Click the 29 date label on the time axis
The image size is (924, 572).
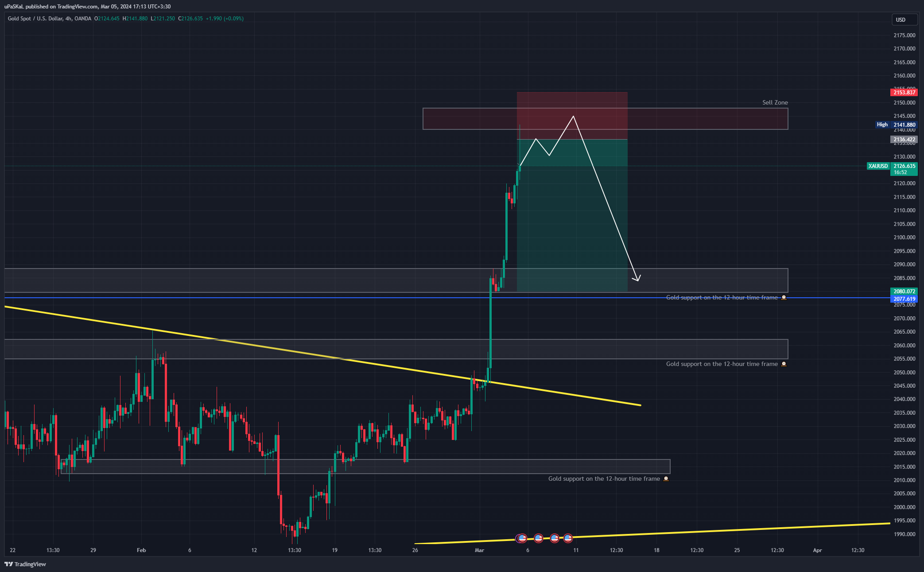(x=93, y=550)
